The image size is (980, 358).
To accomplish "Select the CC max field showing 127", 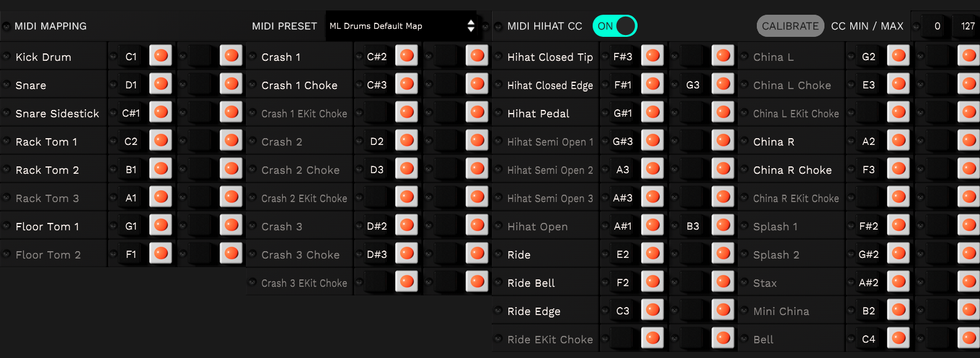I will click(x=968, y=26).
